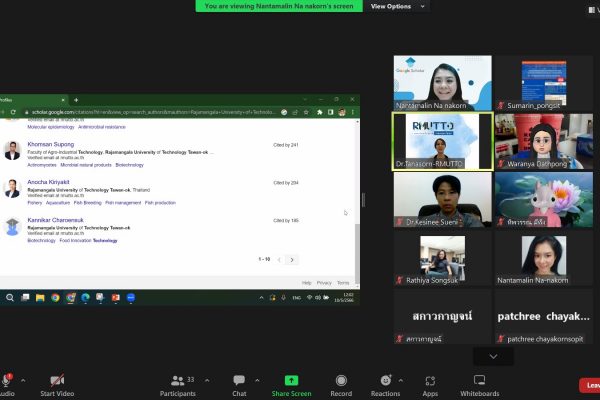Image resolution: width=600 pixels, height=400 pixels.
Task: Click the green Share Screen button
Action: [292, 385]
